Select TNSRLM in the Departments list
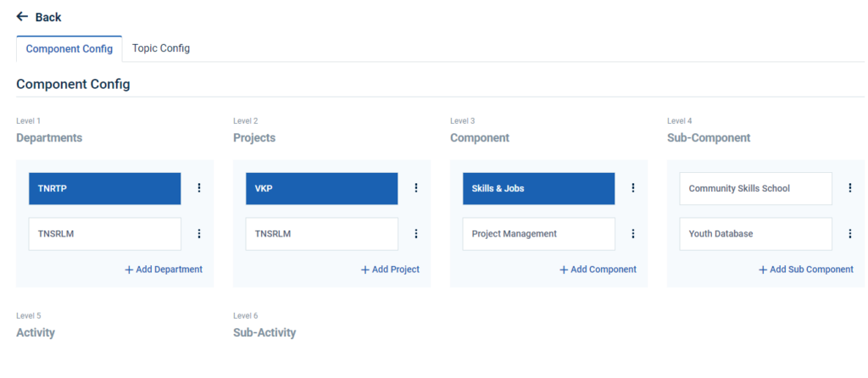The width and height of the screenshot is (868, 378). click(x=105, y=234)
